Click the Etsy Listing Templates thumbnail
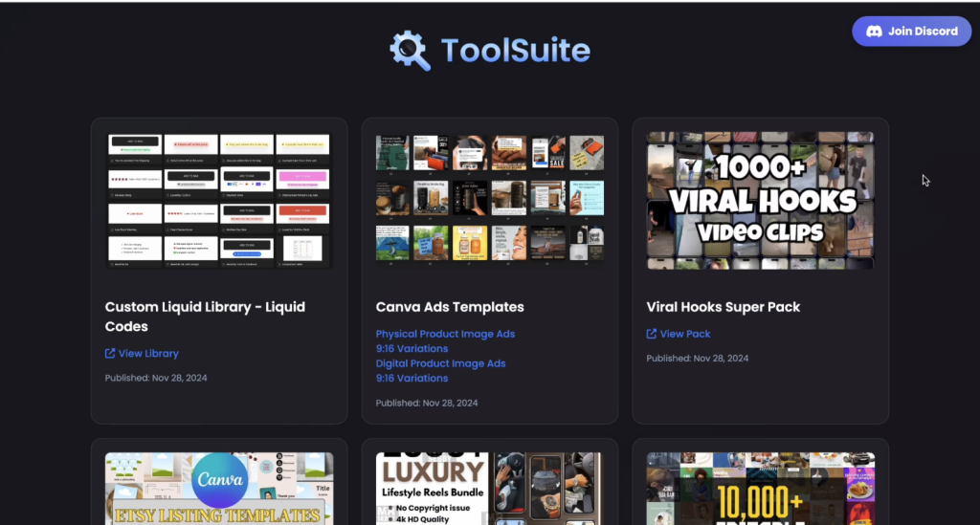Viewport: 980px width, 525px height. tap(219, 489)
